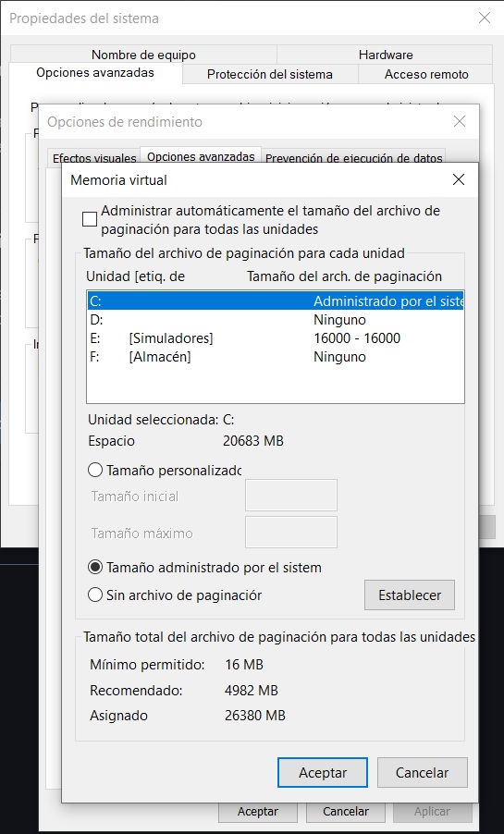Switch to Efectos visuales tab
The width and height of the screenshot is (504, 834).
pos(94,158)
